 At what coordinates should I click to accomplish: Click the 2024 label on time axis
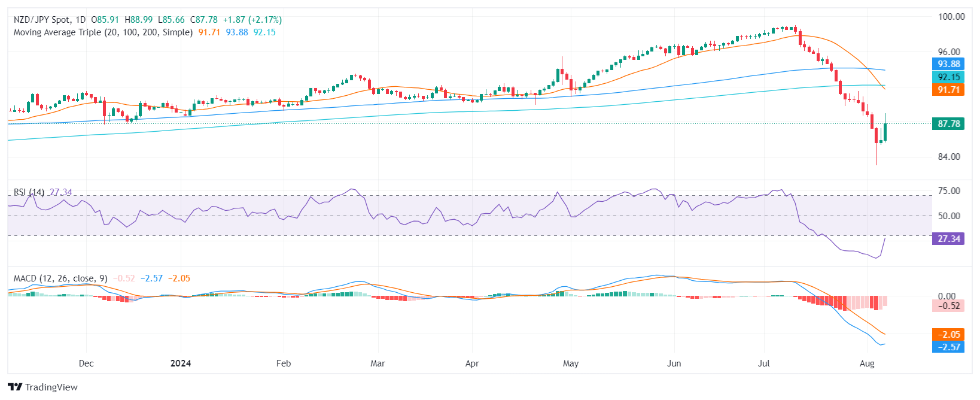[x=181, y=363]
